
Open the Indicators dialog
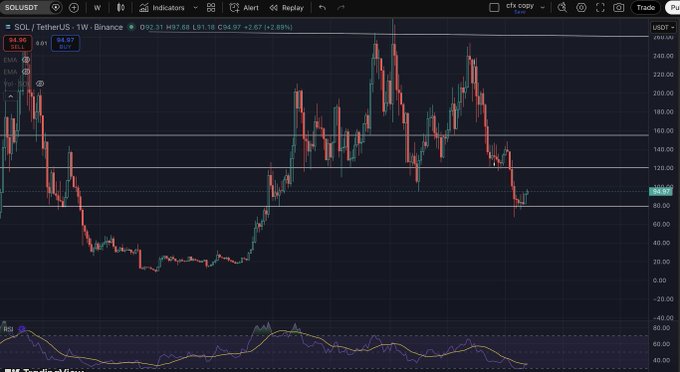pos(162,8)
